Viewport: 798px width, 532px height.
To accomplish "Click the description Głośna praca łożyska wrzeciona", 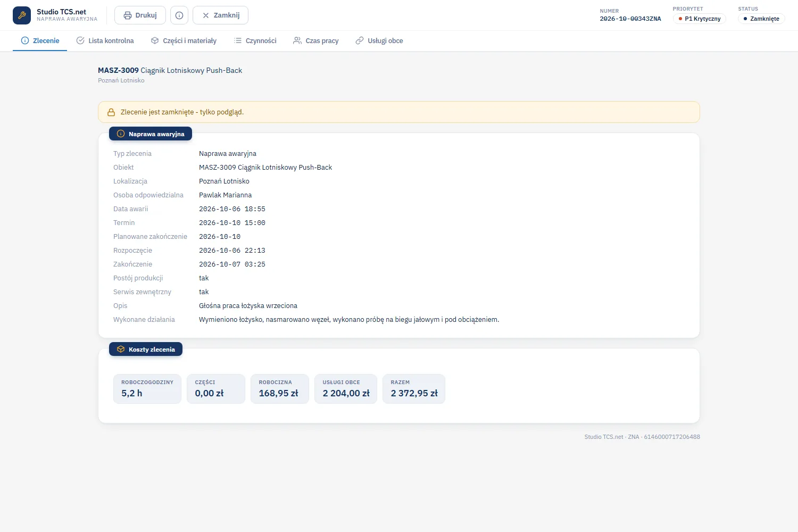I will 248,306.
